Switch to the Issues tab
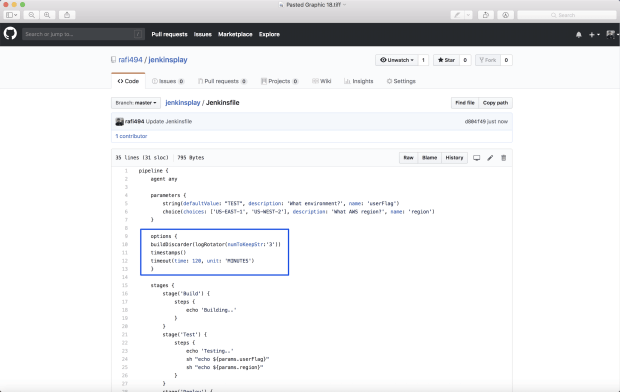Image resolution: width=620 pixels, height=392 pixels. (x=168, y=81)
